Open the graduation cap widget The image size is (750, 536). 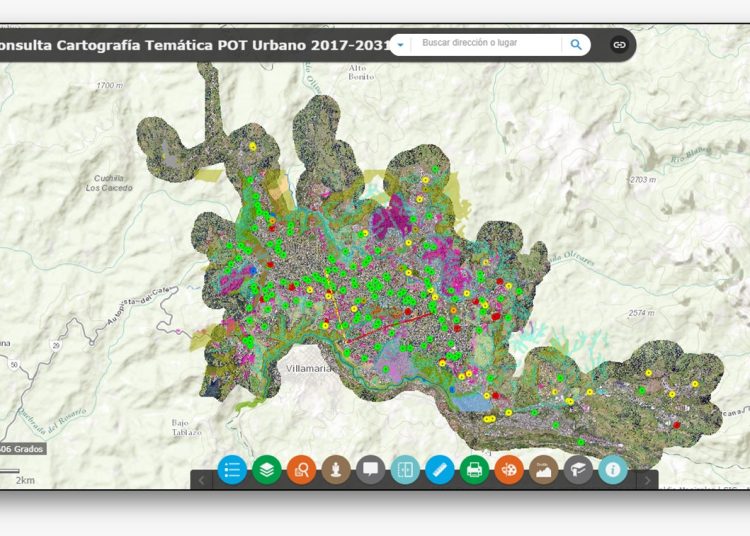(578, 470)
